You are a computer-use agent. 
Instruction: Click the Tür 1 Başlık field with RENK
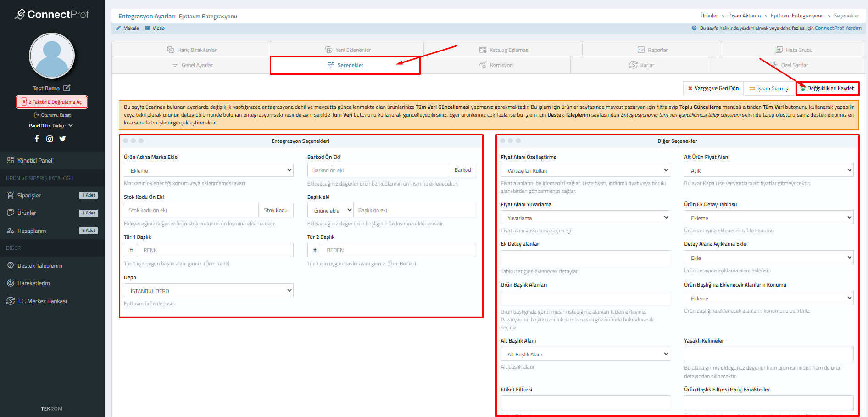(x=216, y=250)
